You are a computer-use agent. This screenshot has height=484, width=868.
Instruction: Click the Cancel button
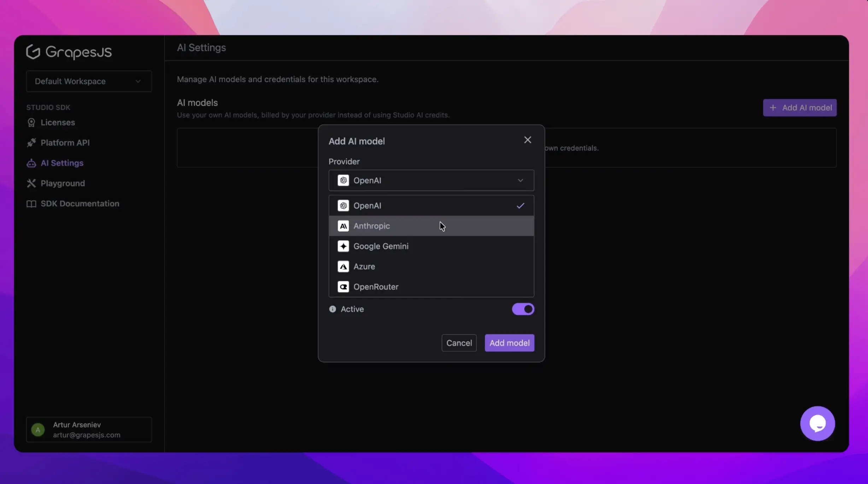[x=459, y=343]
